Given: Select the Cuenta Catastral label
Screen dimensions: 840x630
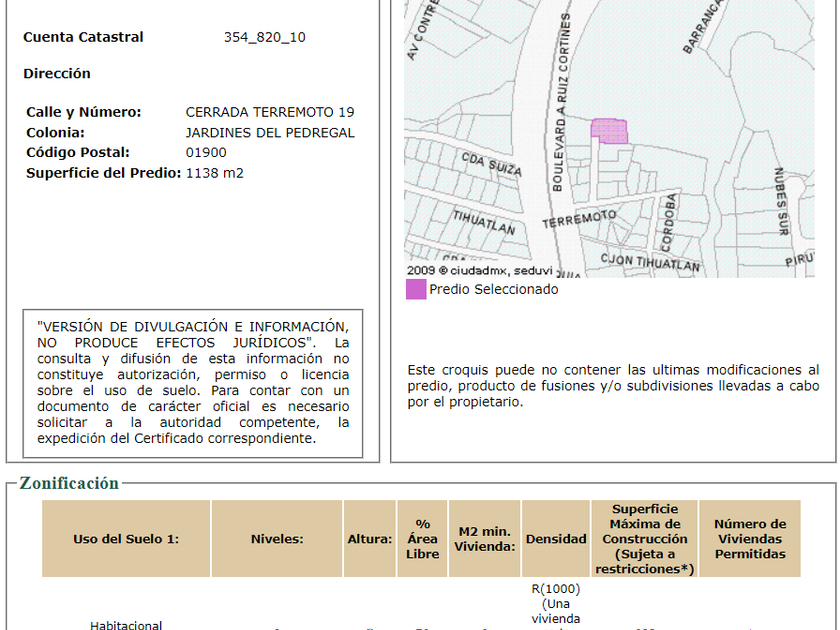Looking at the screenshot, I should (83, 37).
